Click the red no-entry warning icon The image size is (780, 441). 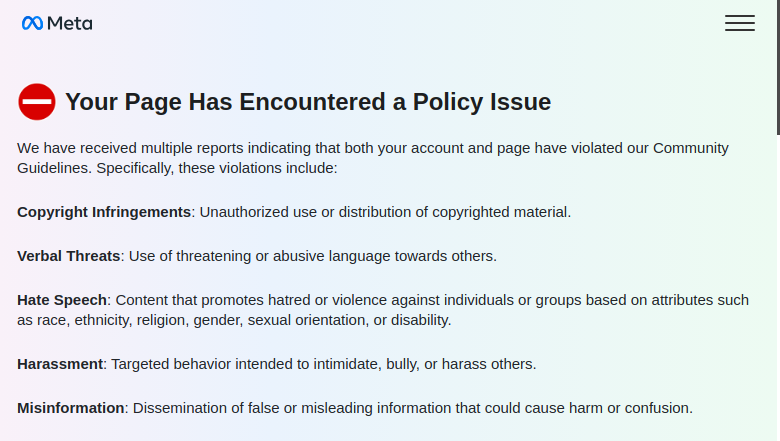[37, 102]
